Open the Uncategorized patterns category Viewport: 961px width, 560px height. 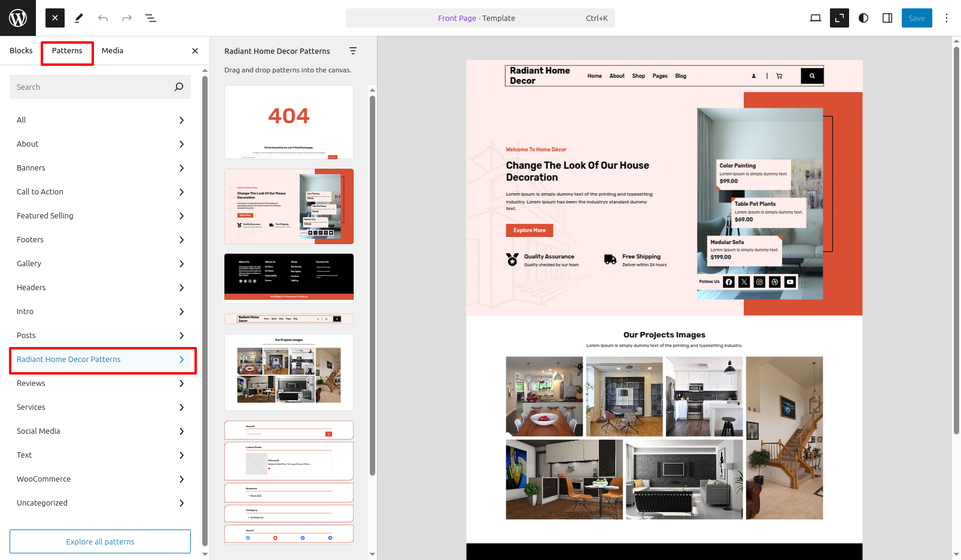tap(100, 503)
